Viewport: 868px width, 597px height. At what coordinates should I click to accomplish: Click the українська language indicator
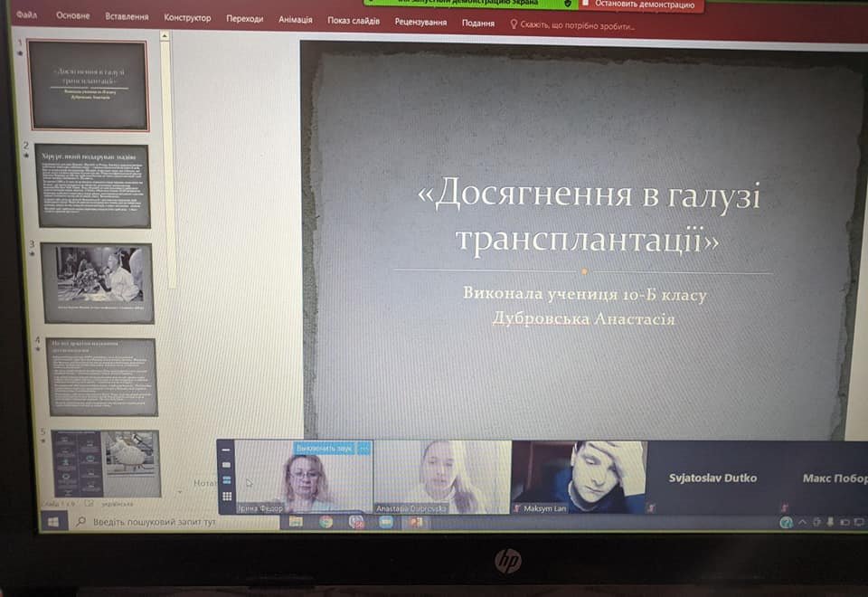117,504
